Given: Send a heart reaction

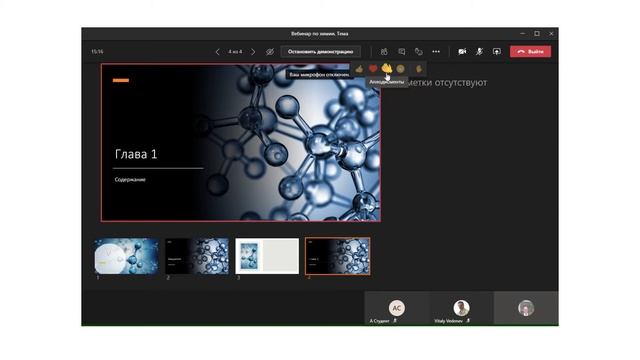Looking at the screenshot, I should click(x=373, y=69).
